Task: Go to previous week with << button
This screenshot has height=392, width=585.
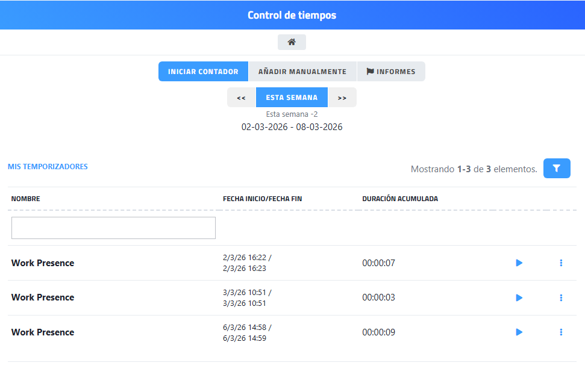Action: [x=241, y=98]
